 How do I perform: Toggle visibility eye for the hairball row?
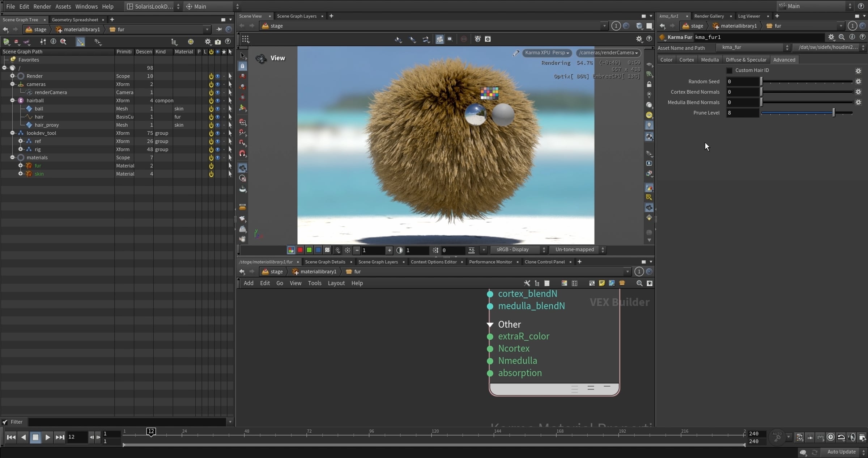pos(218,101)
